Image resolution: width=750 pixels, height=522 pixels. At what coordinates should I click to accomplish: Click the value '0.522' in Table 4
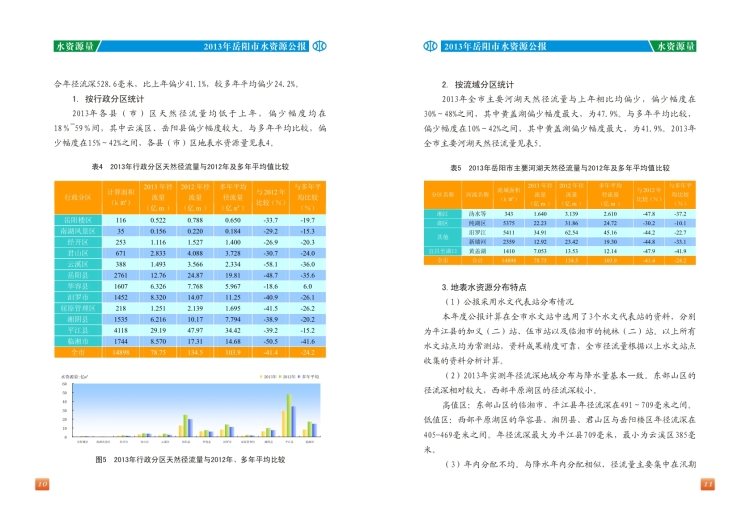coord(158,220)
